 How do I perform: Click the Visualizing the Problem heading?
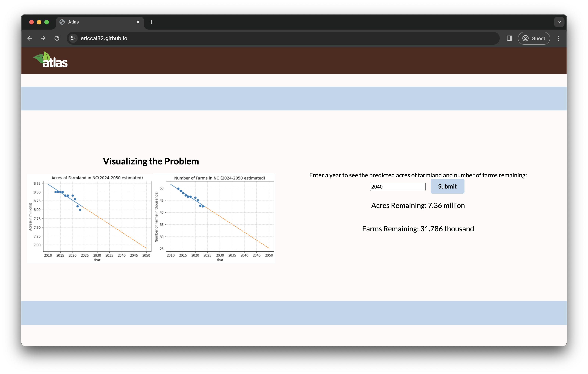pyautogui.click(x=151, y=161)
